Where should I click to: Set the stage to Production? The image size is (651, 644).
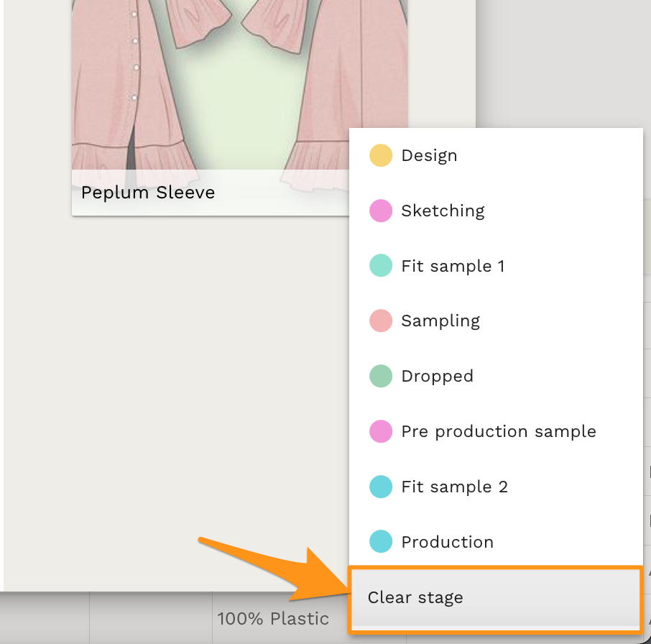click(x=447, y=543)
